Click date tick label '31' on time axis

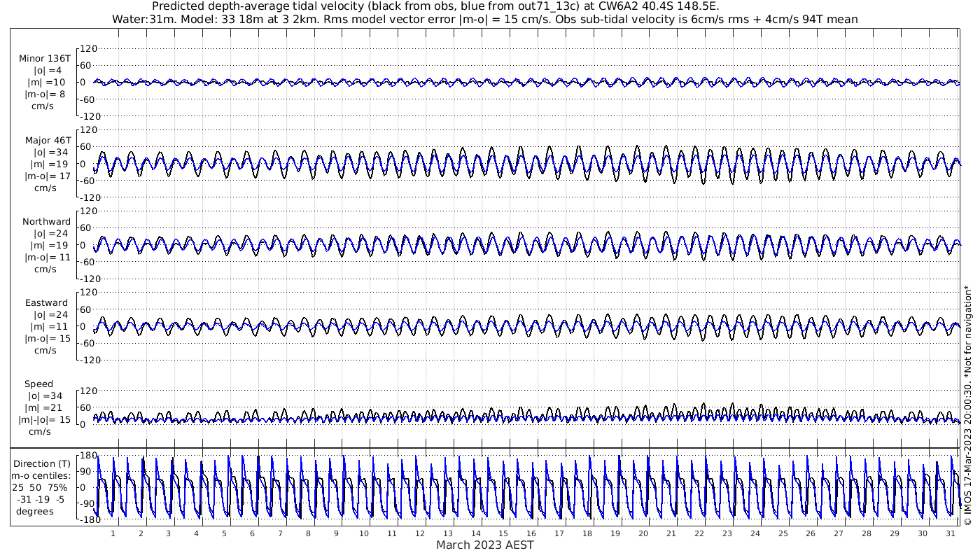pos(951,533)
